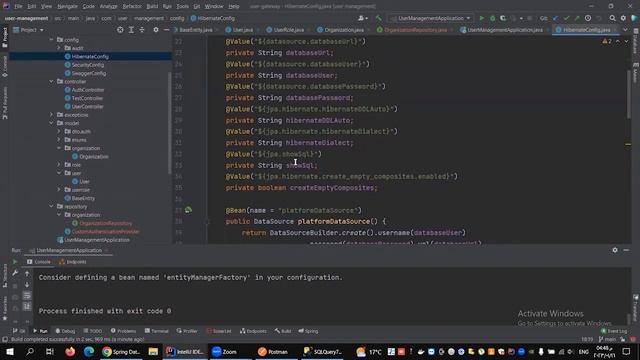Toggle scroll to end in the Run console

[27, 306]
